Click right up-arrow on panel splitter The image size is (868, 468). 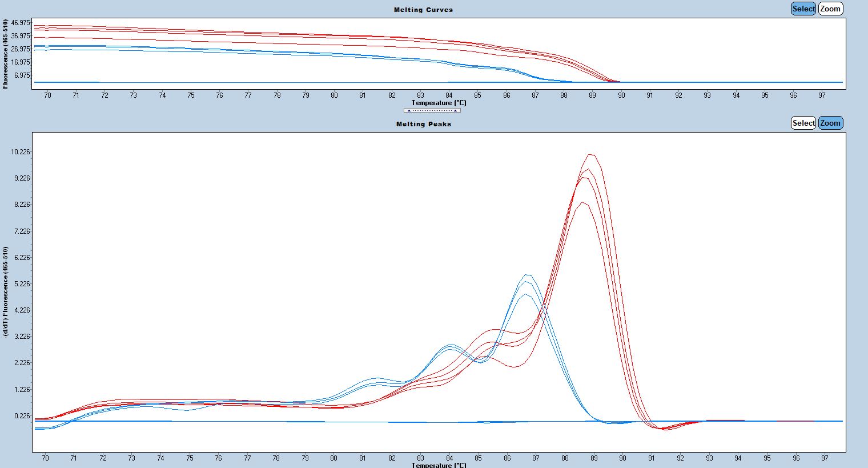(x=455, y=110)
